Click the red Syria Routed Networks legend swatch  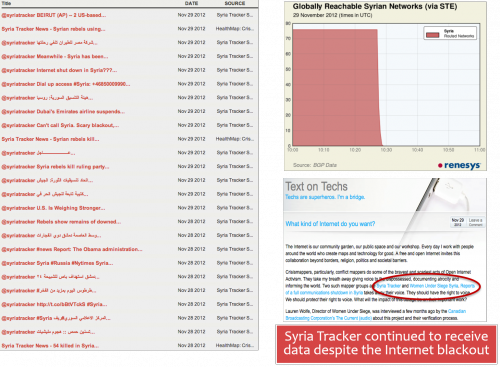pos(432,35)
